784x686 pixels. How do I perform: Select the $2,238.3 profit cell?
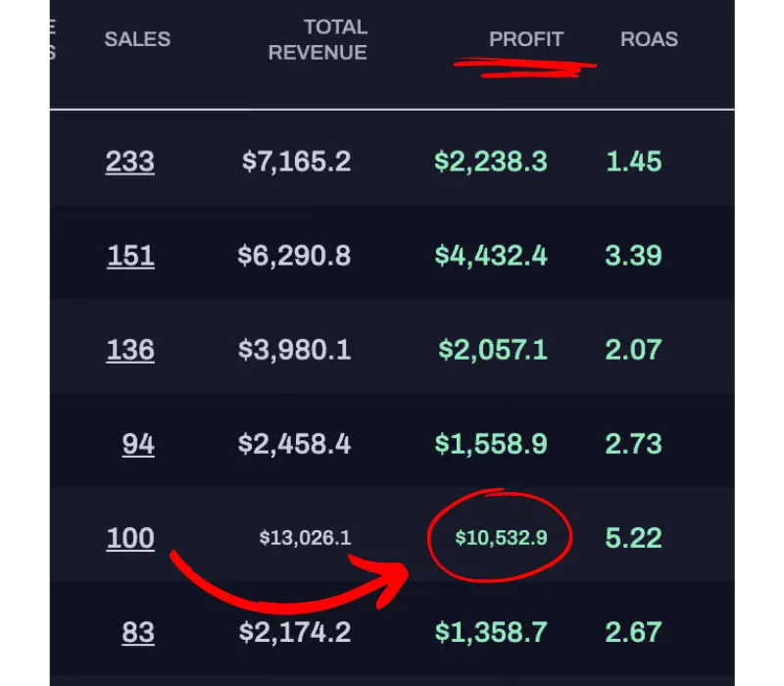(491, 162)
